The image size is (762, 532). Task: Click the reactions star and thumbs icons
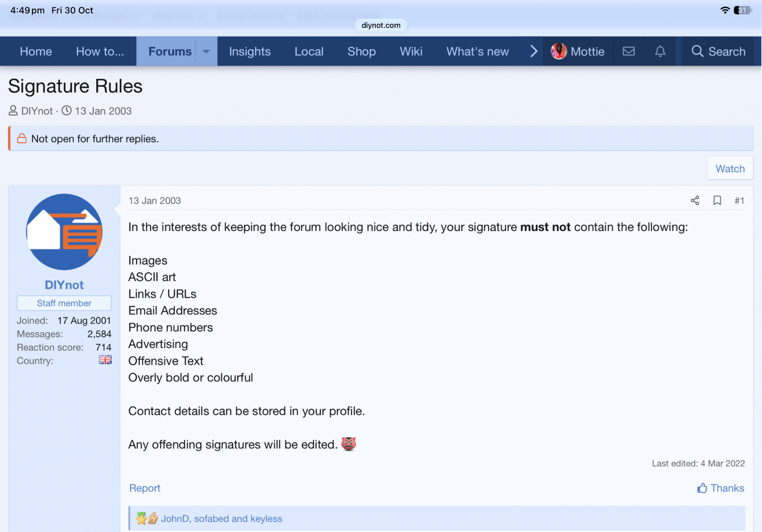147,518
